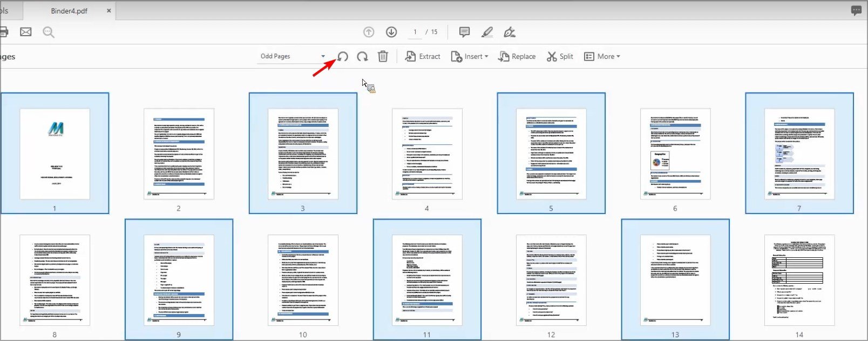The image size is (868, 341).
Task: Select page 13 thumbnail
Action: click(675, 280)
